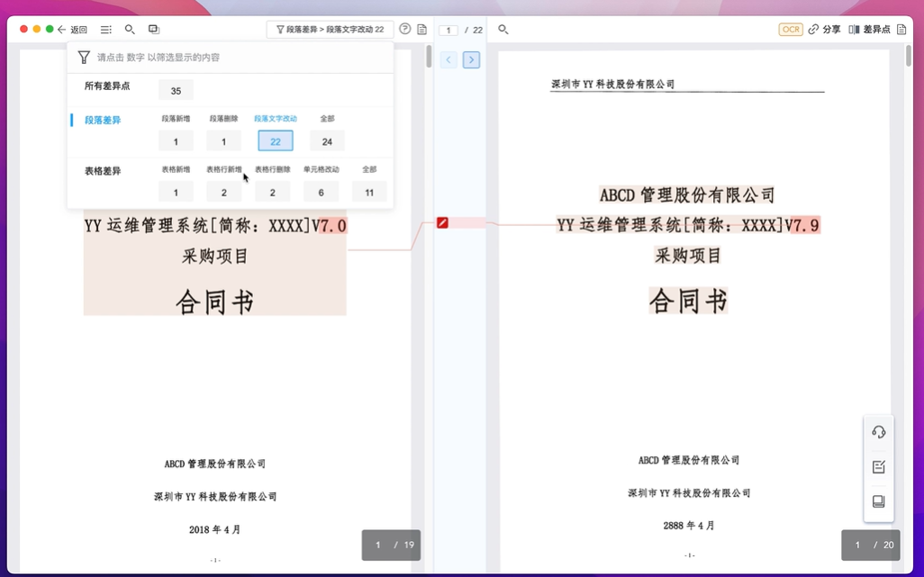This screenshot has width=924, height=577.
Task: Click the current difference number input field
Action: [x=448, y=30]
